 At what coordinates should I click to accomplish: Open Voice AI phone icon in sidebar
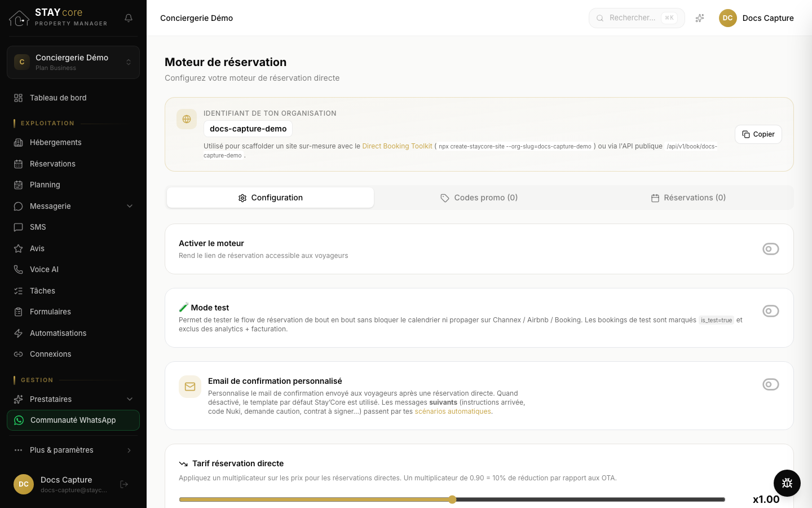(x=19, y=269)
